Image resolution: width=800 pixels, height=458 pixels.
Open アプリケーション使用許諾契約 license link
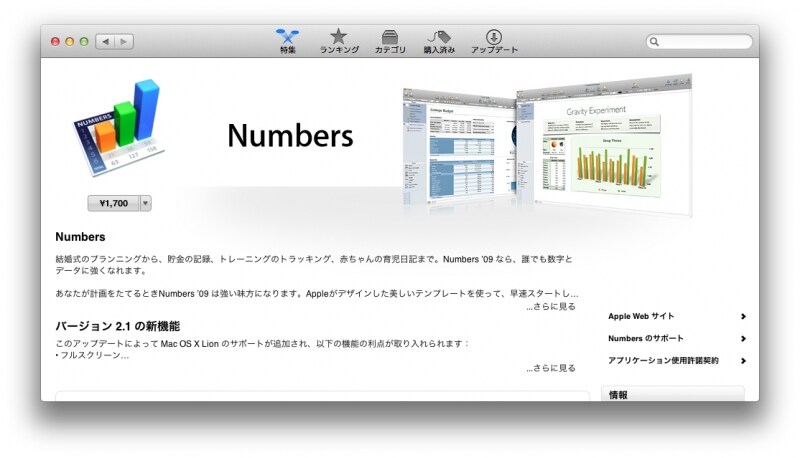tap(663, 361)
